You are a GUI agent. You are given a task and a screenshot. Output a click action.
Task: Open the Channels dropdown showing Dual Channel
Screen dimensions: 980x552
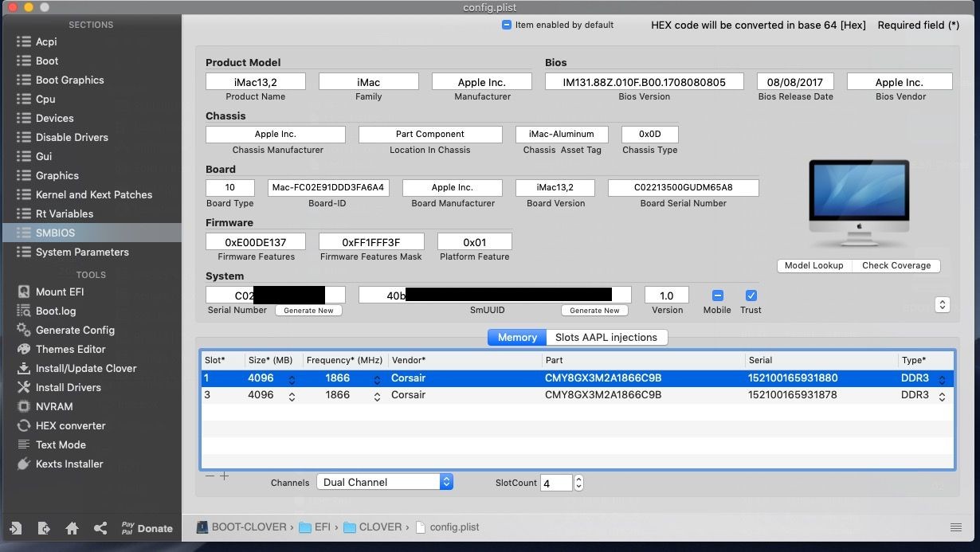(385, 482)
